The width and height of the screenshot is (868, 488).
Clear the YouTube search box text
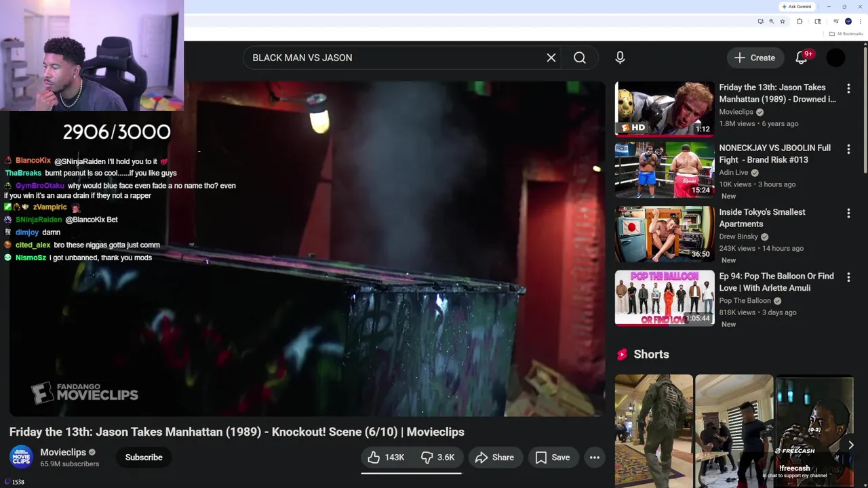pyautogui.click(x=551, y=58)
